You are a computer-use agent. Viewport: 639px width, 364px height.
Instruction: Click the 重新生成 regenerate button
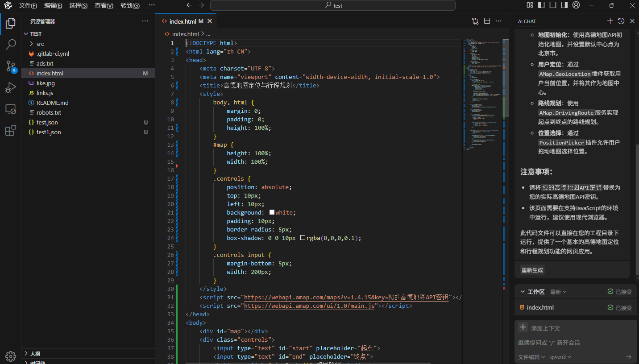[532, 270]
